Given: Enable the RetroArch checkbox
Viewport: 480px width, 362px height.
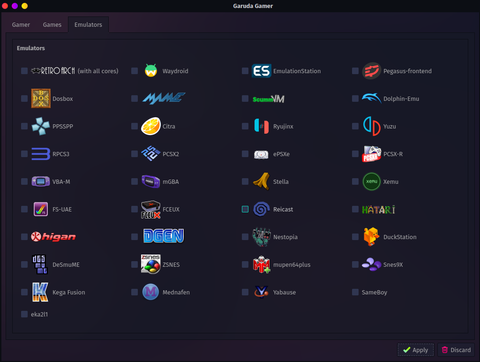Looking at the screenshot, I should [x=24, y=71].
